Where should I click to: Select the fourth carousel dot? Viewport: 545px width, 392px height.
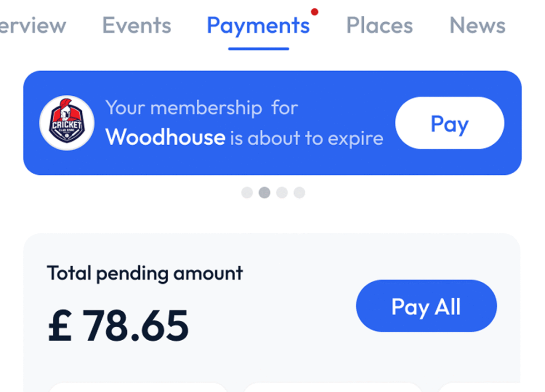(299, 193)
